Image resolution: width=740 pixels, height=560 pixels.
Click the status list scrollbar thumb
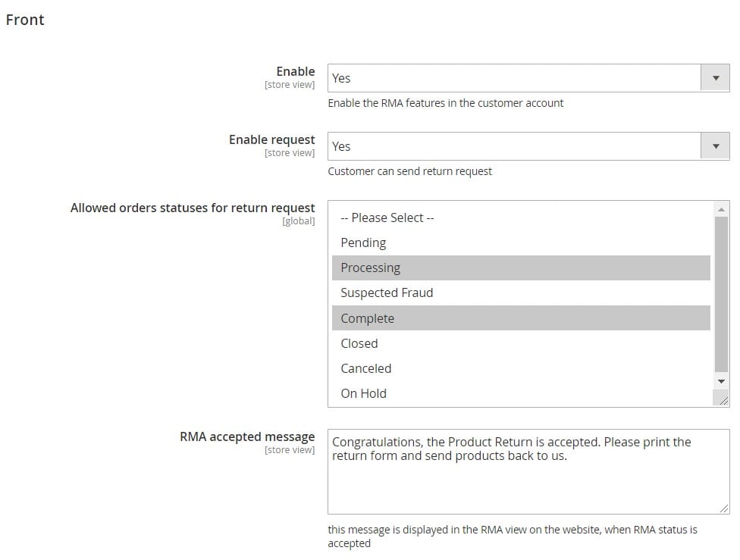point(721,294)
